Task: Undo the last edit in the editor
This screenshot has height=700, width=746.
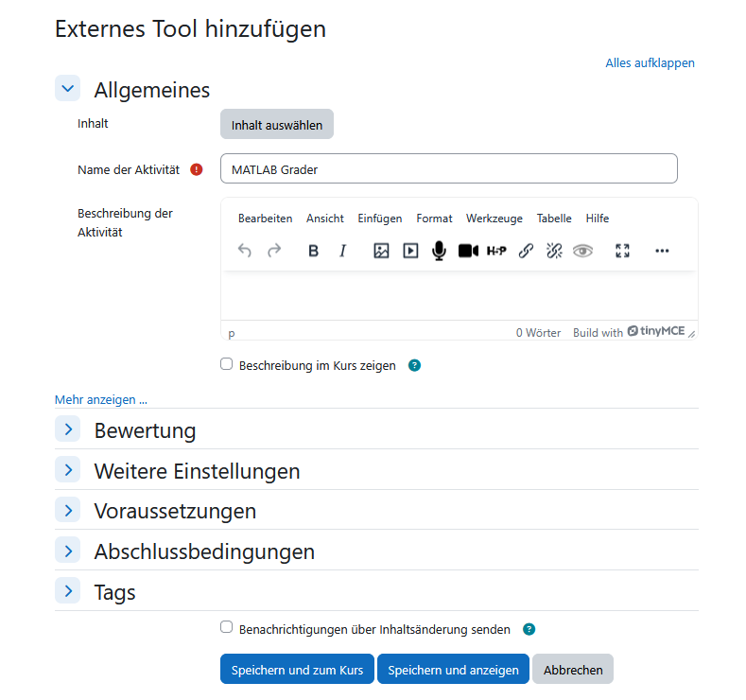Action: click(245, 251)
